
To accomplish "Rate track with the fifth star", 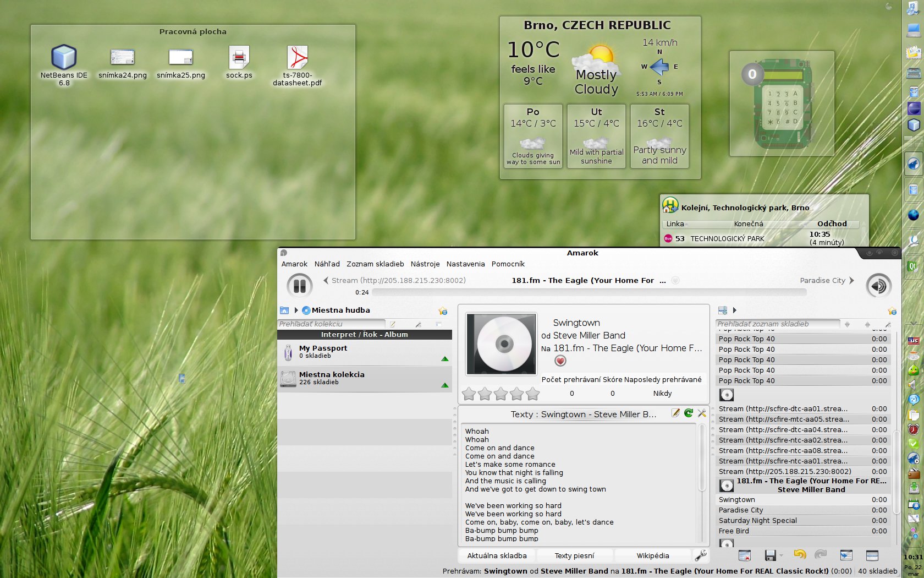I will click(533, 394).
